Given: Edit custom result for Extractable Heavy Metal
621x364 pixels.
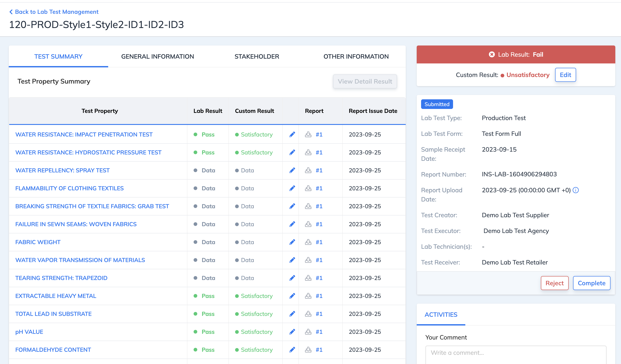Looking at the screenshot, I should pos(292,296).
